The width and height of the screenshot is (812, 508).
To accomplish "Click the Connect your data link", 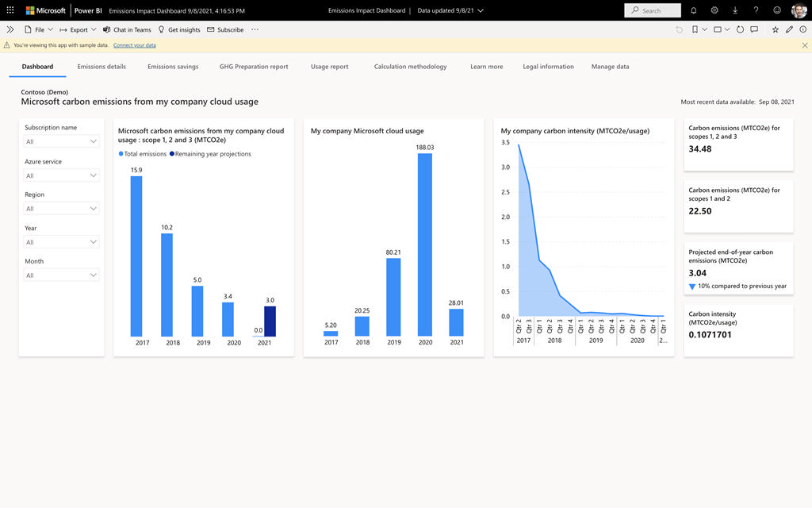I will (x=135, y=45).
